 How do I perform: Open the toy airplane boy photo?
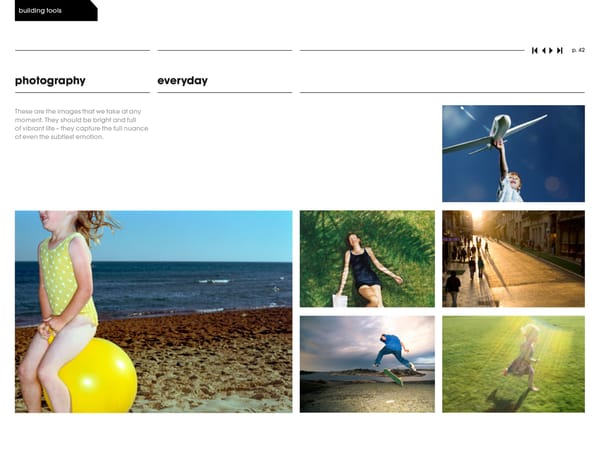[x=513, y=153]
